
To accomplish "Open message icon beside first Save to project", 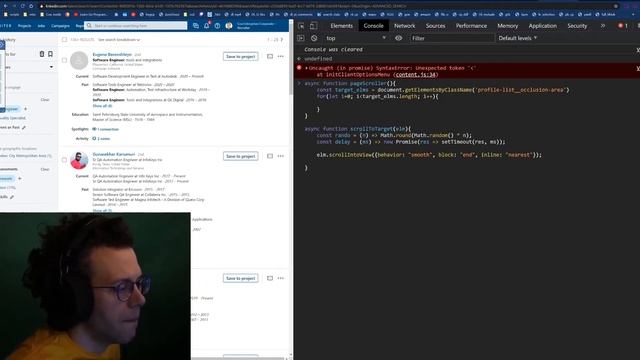I will point(270,56).
